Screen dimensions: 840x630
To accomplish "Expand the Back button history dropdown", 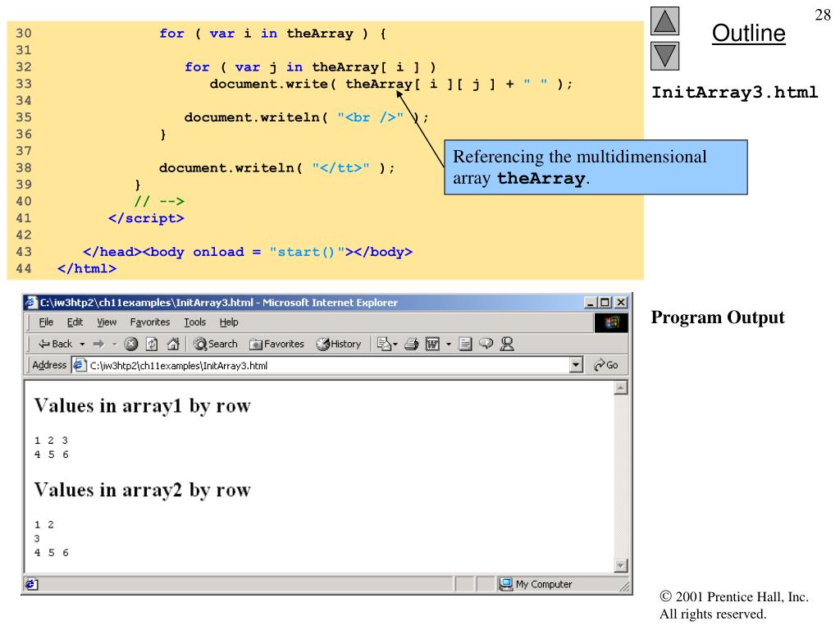I will pyautogui.click(x=83, y=344).
